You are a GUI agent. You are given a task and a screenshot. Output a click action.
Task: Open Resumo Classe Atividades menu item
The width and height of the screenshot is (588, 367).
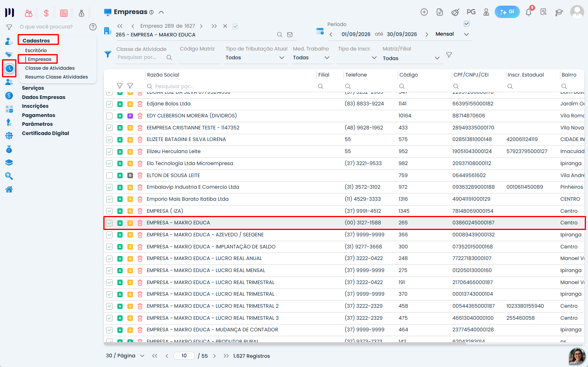click(56, 77)
